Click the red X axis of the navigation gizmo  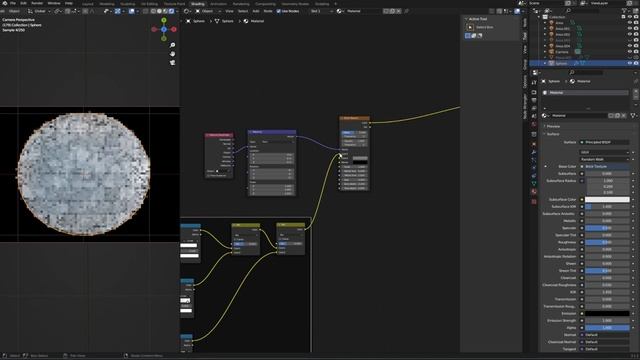174,29
